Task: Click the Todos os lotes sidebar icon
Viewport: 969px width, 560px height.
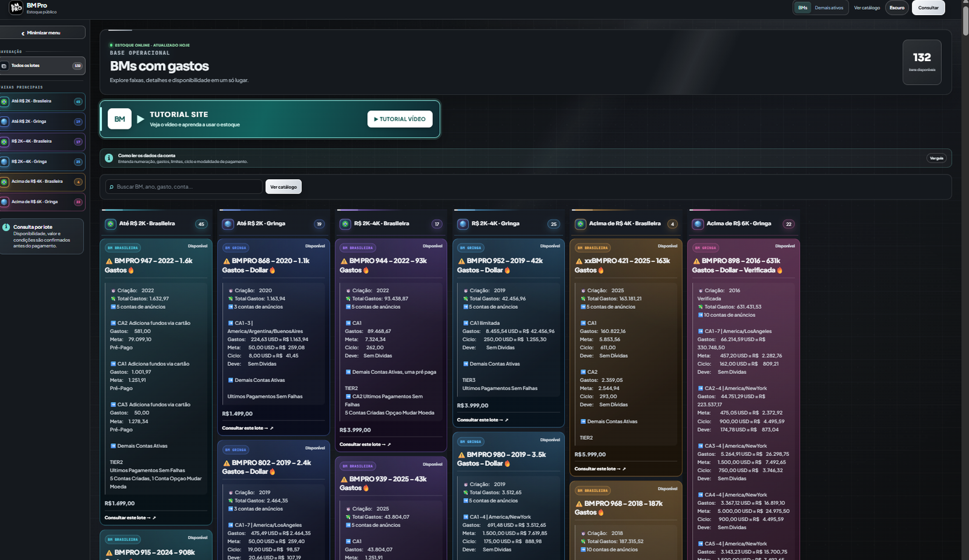Action: [x=4, y=65]
